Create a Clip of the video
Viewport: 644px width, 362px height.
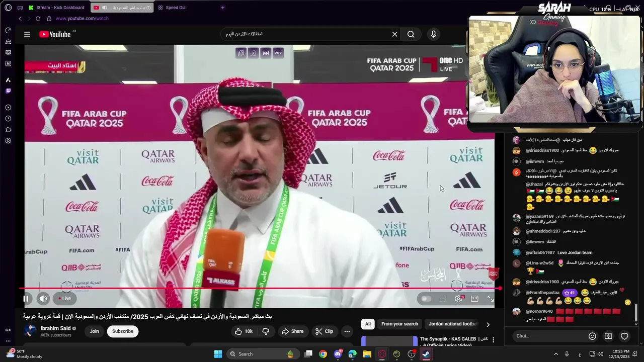pyautogui.click(x=324, y=331)
